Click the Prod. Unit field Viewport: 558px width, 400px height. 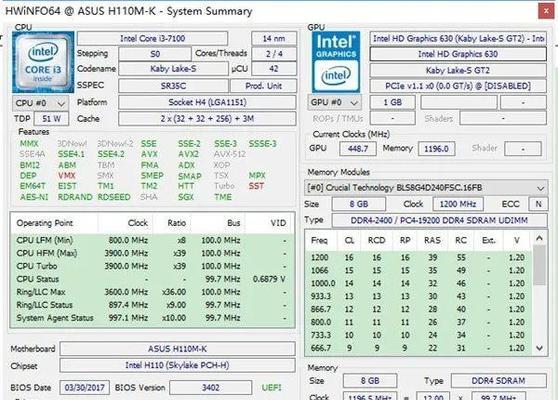[263, 86]
